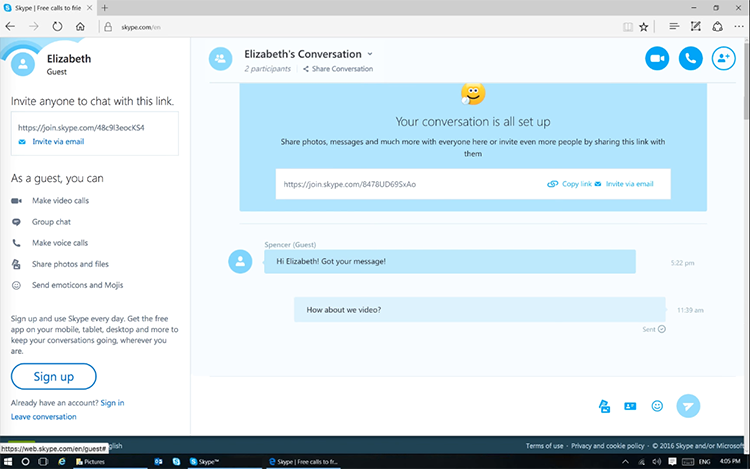
Task: Open reading view in the address bar
Action: 628,27
